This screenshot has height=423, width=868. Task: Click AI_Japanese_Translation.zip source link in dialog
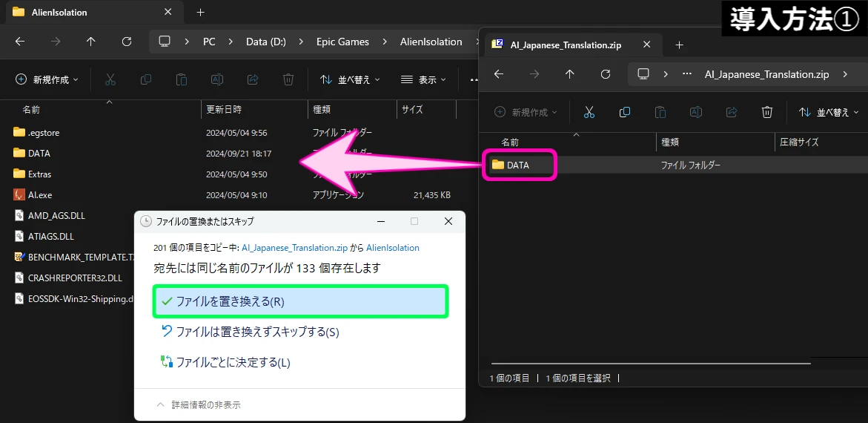click(295, 248)
